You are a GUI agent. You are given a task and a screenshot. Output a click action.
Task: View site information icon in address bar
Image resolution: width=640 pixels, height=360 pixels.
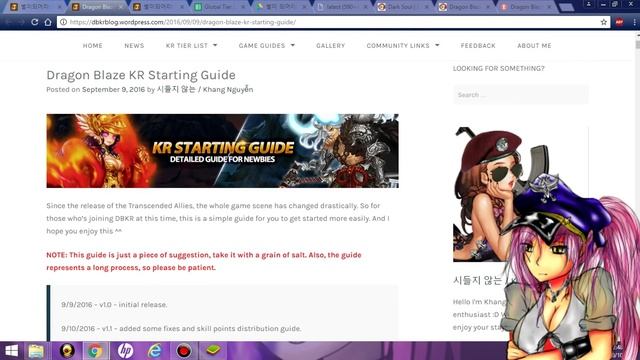tap(63, 22)
